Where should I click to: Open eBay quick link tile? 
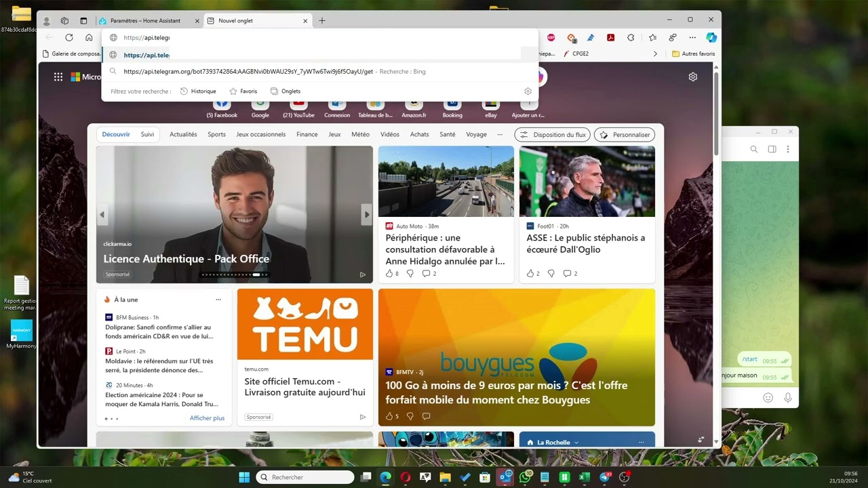coord(490,108)
